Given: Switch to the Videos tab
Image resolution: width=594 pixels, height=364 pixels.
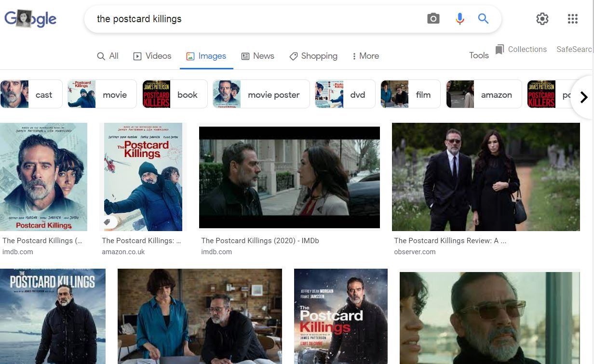Looking at the screenshot, I should 152,56.
